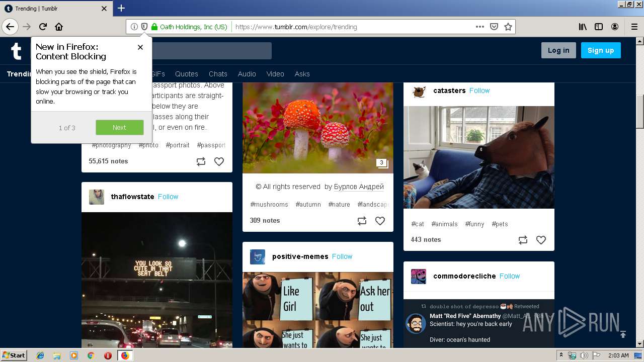Toggle the sidebars icon in toolbar
Image resolution: width=644 pixels, height=362 pixels.
pyautogui.click(x=599, y=27)
